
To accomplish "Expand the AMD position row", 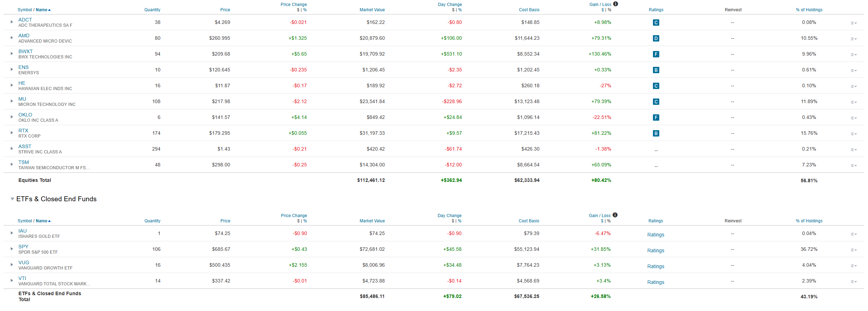I will pyautogui.click(x=12, y=38).
